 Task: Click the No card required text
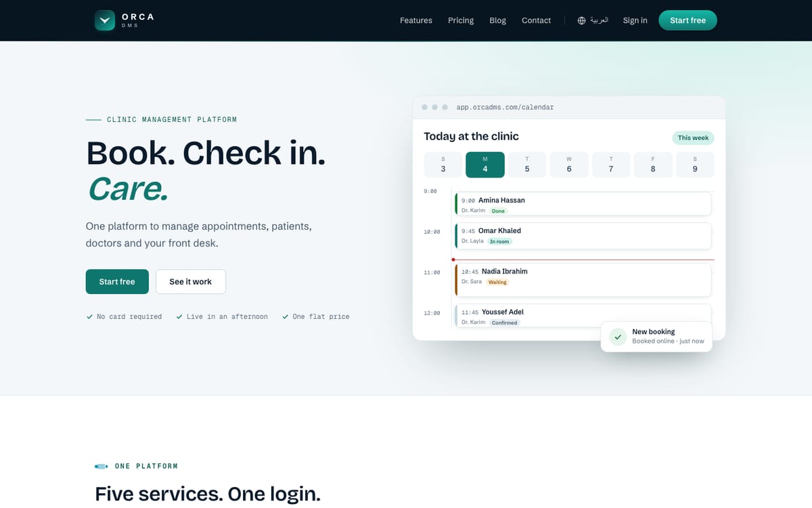tap(129, 316)
